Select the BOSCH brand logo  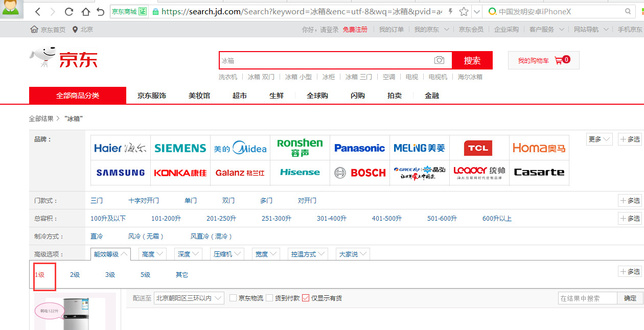[x=360, y=173]
